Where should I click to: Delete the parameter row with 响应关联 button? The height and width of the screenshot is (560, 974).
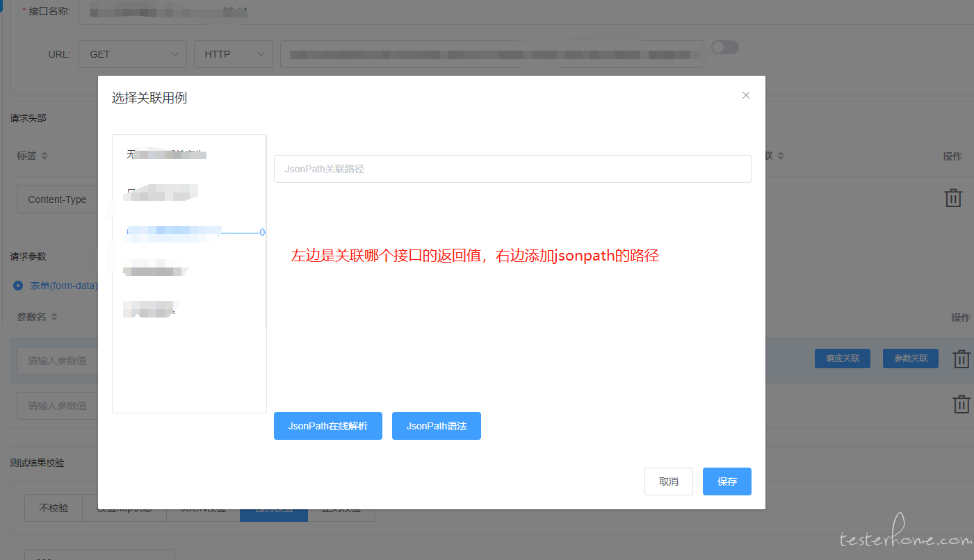pos(961,359)
